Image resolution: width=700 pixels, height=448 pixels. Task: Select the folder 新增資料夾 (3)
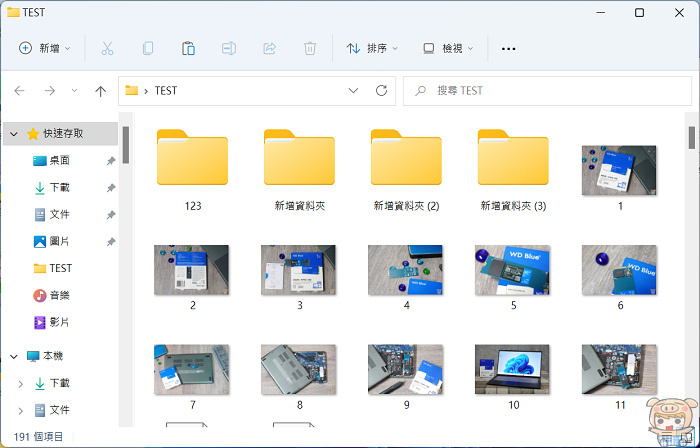click(x=513, y=170)
